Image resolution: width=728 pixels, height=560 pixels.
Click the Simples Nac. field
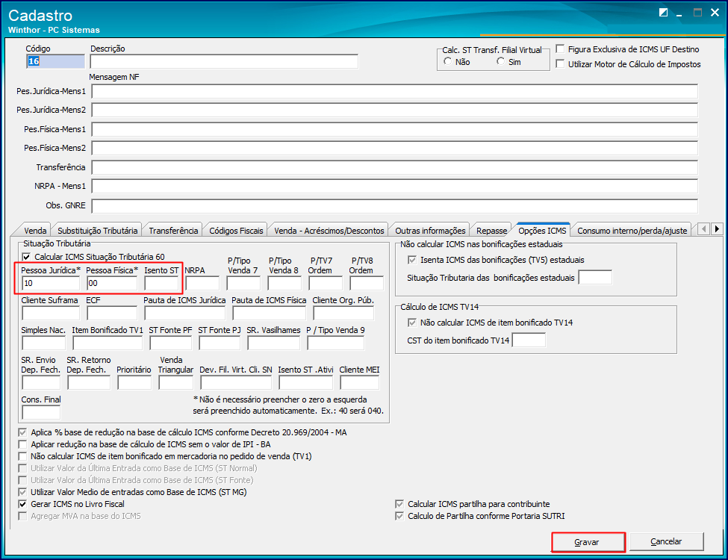click(43, 343)
